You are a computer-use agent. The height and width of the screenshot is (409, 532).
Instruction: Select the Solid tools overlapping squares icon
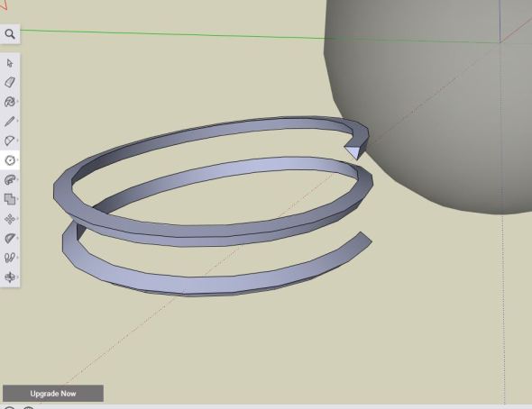[x=10, y=199]
